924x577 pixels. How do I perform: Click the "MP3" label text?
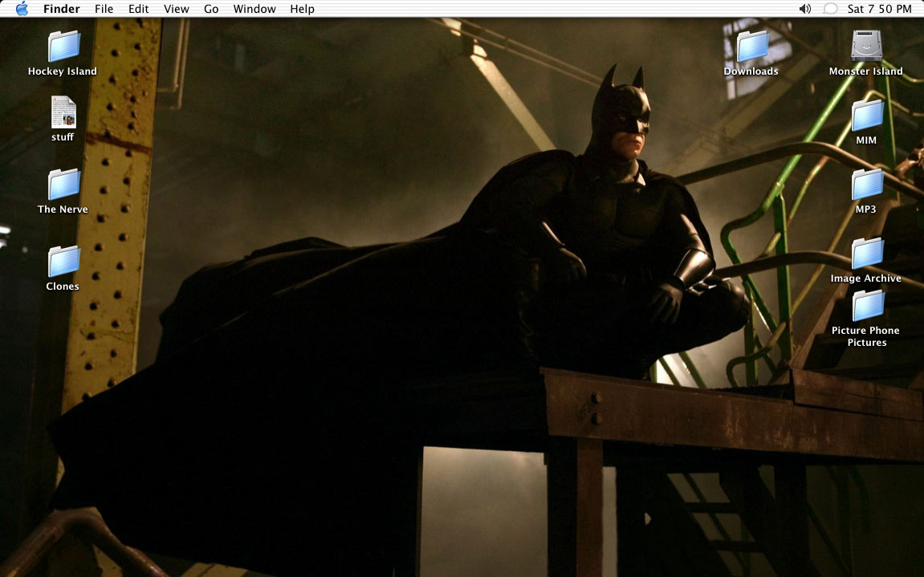pos(865,209)
